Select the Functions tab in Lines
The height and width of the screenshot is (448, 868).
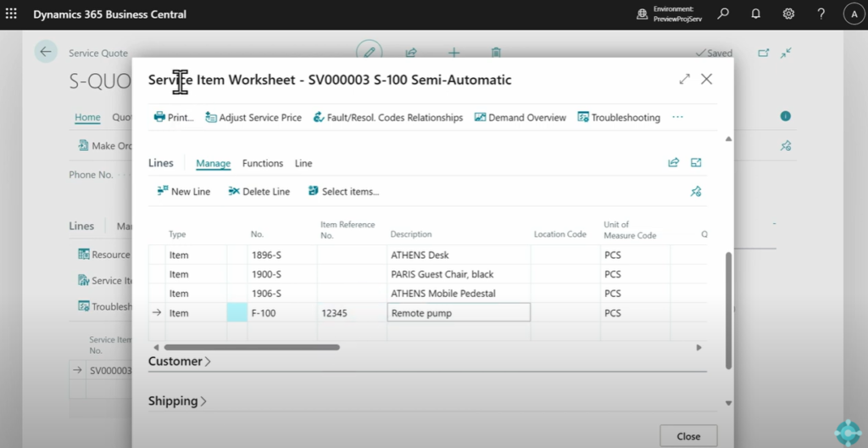263,163
